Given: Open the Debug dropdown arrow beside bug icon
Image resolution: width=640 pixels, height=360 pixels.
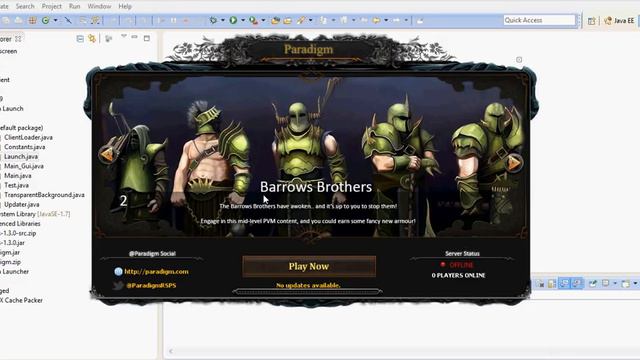Looking at the screenshot, I should 222,20.
